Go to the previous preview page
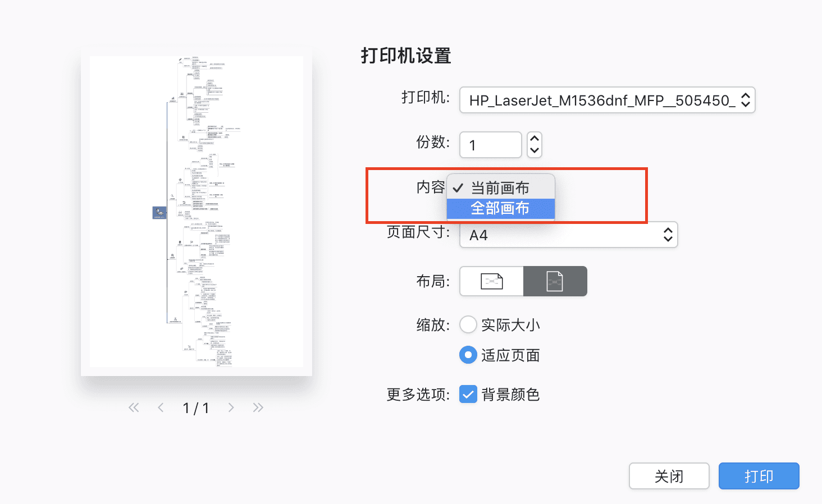The height and width of the screenshot is (504, 822). coord(161,407)
